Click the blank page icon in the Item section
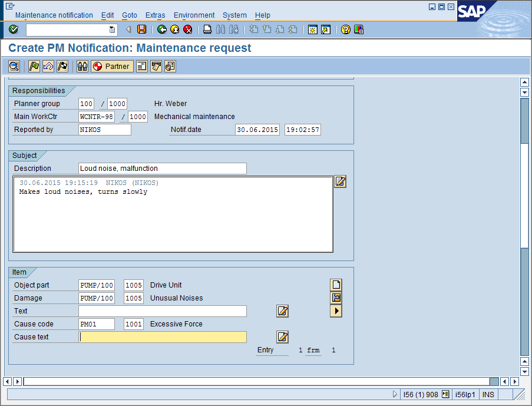532x406 pixels. coord(336,285)
